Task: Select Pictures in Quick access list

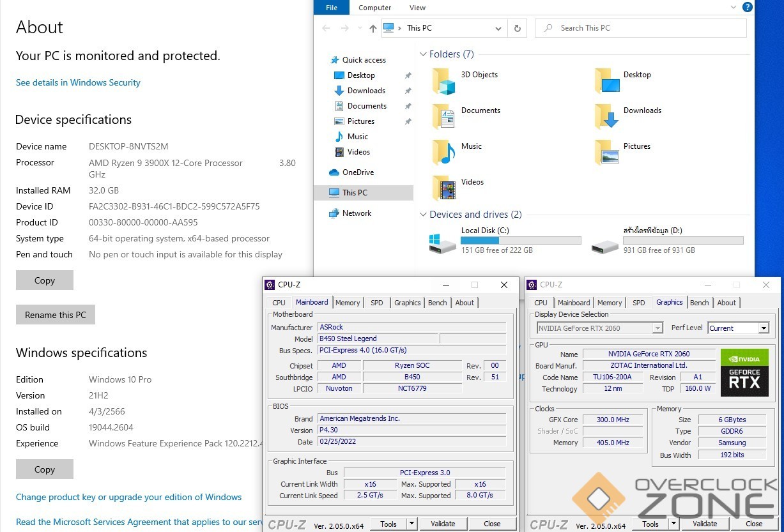Action: pos(361,121)
